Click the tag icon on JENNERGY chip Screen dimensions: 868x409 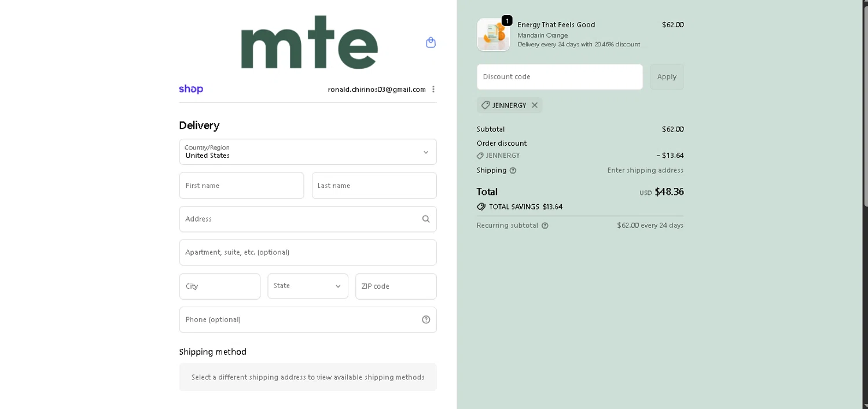(x=486, y=105)
